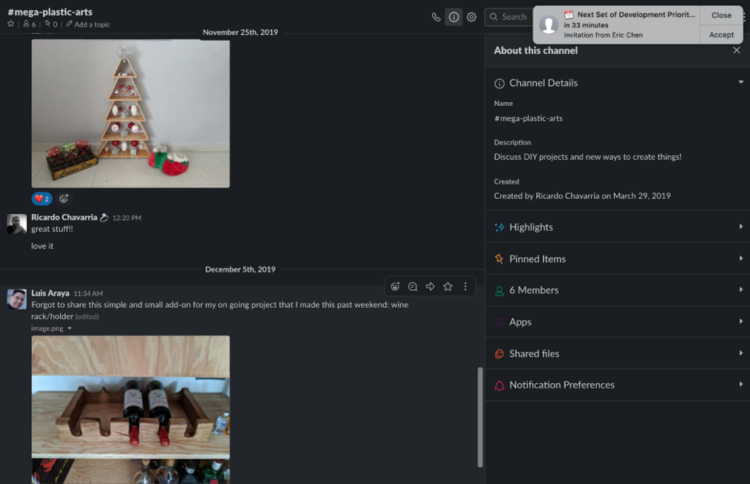750x484 pixels.
Task: Click the 11:34 AM message timestamp
Action: [88, 293]
